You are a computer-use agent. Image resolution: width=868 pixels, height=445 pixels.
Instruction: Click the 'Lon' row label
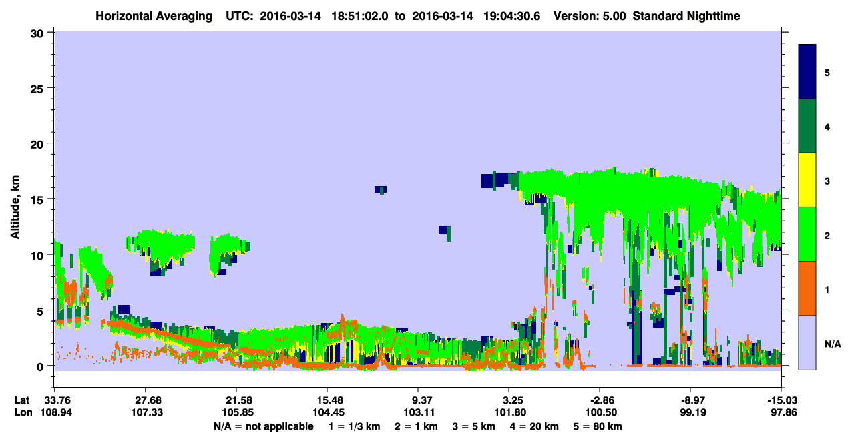[22, 412]
